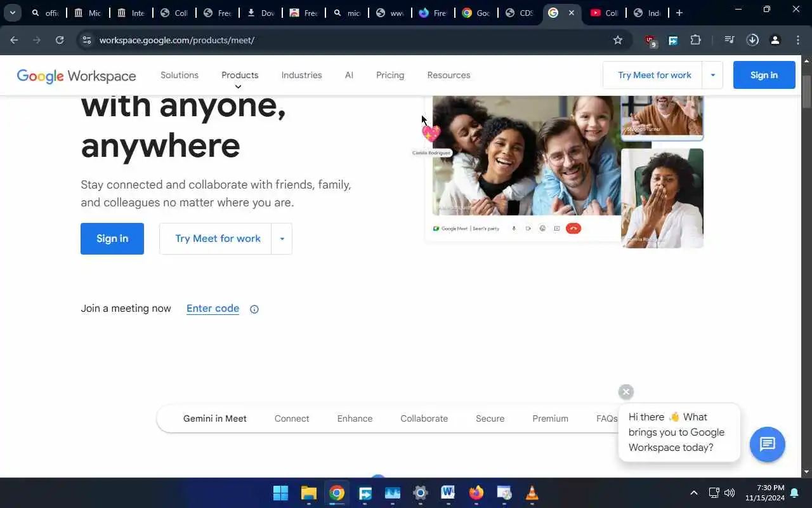812x508 pixels.
Task: Open the chat bubble widget icon
Action: tap(767, 444)
